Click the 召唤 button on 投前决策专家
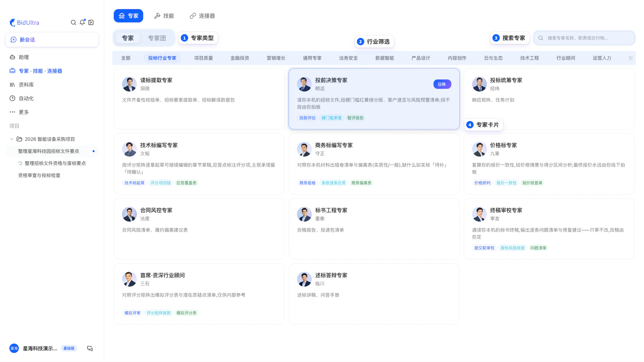The height and width of the screenshot is (362, 644). click(x=442, y=84)
